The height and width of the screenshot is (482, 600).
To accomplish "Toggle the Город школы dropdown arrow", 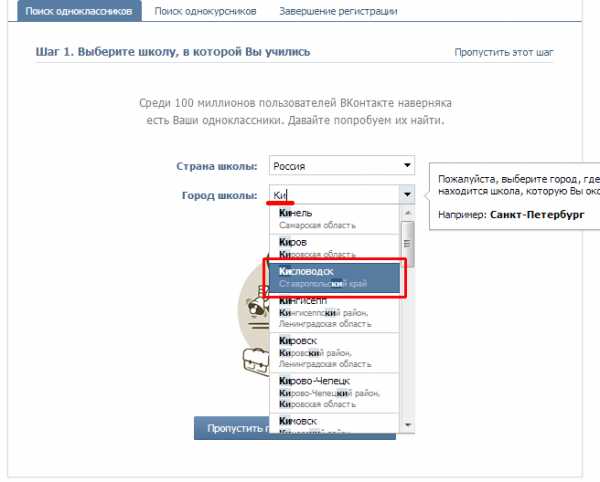I will tap(407, 195).
